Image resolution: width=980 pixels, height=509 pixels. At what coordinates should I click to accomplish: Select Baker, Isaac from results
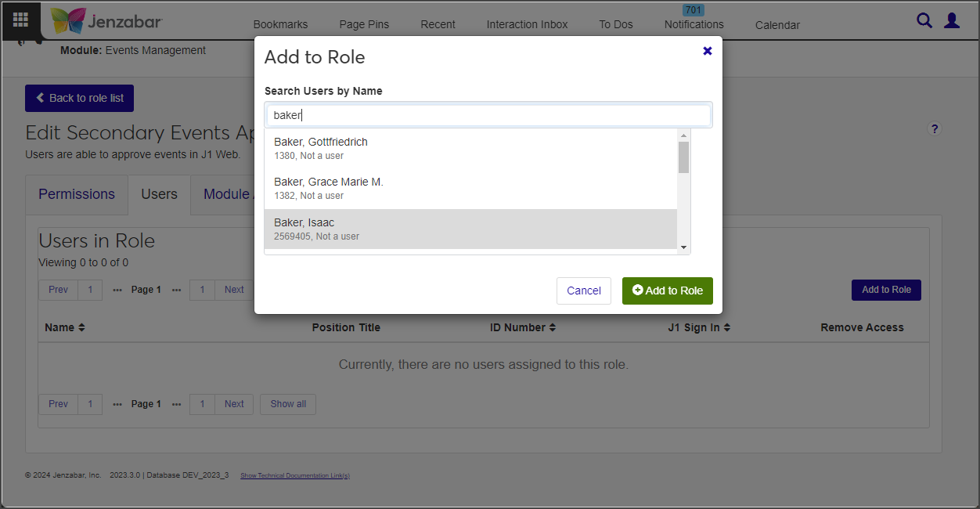470,229
